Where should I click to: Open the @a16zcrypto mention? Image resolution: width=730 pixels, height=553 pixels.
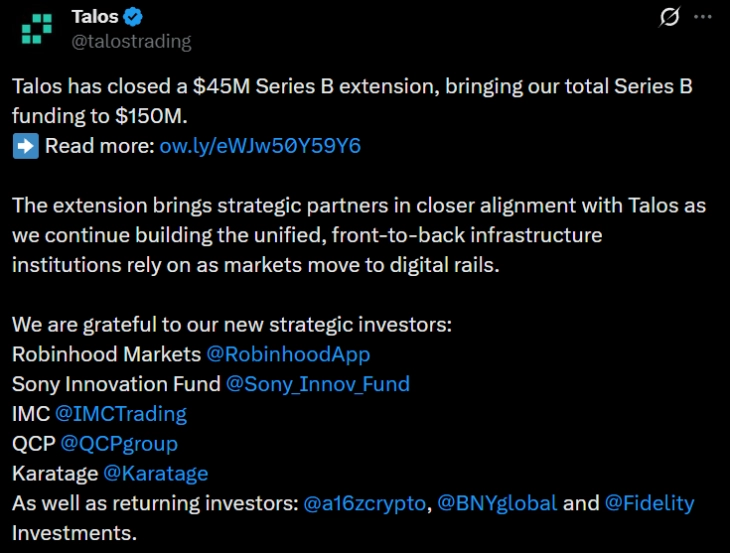pyautogui.click(x=364, y=503)
